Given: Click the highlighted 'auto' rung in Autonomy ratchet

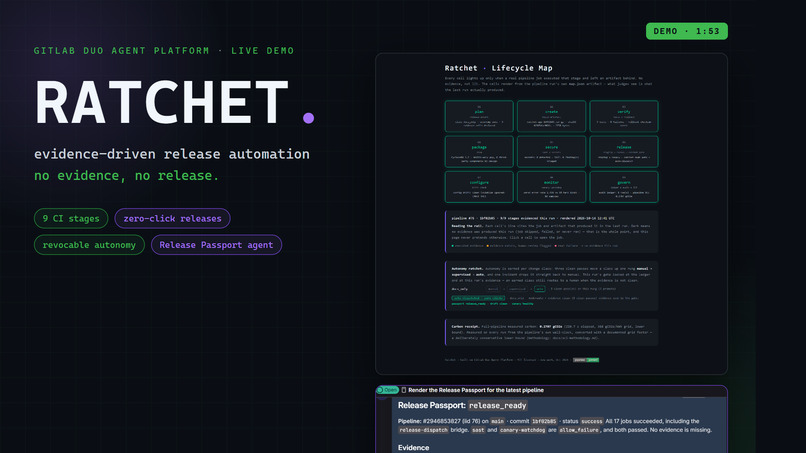Looking at the screenshot, I should 539,289.
